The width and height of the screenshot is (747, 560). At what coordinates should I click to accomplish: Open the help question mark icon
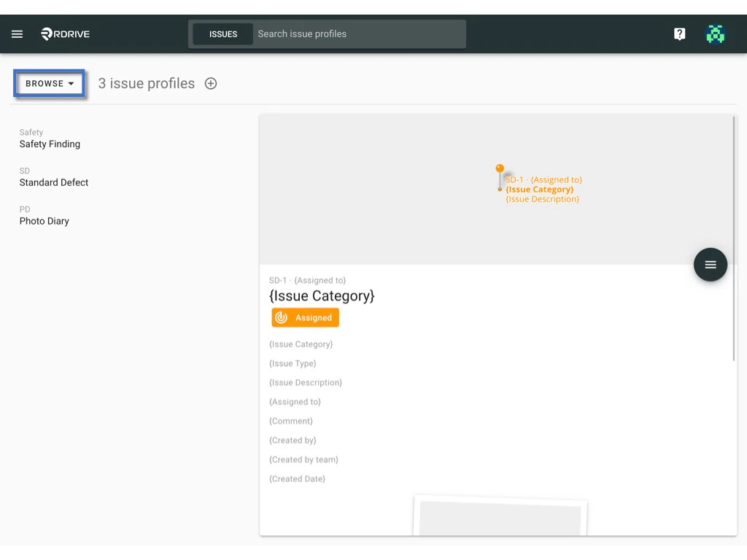pyautogui.click(x=679, y=34)
